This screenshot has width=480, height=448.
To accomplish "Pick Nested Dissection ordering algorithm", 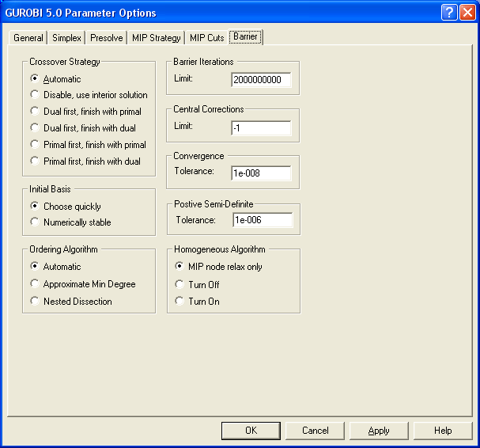I will click(35, 302).
